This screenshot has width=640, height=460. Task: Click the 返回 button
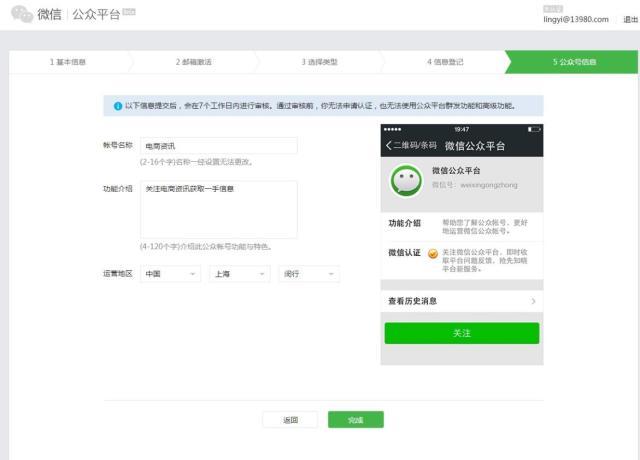[290, 420]
